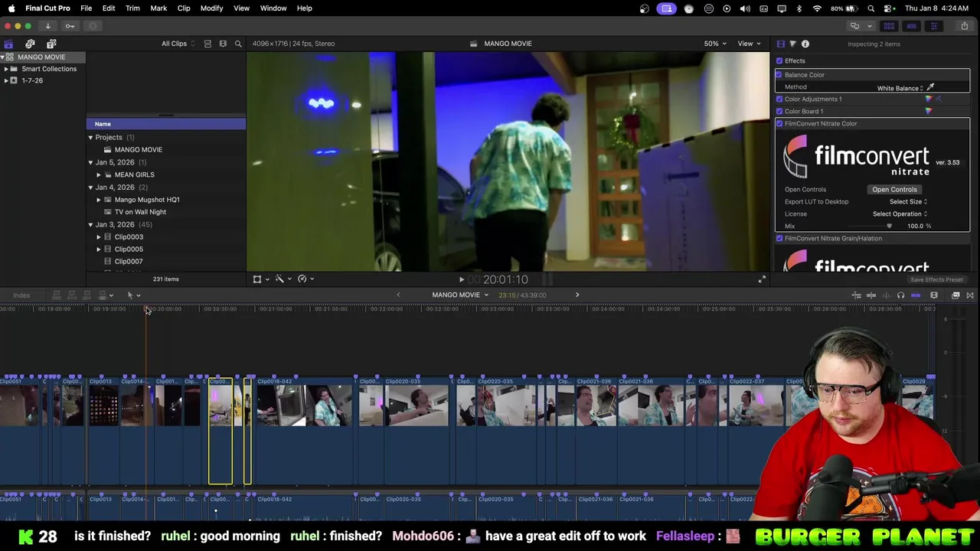This screenshot has height=551, width=980.
Task: Switch to the Color inspector triangle icon
Action: click(792, 44)
